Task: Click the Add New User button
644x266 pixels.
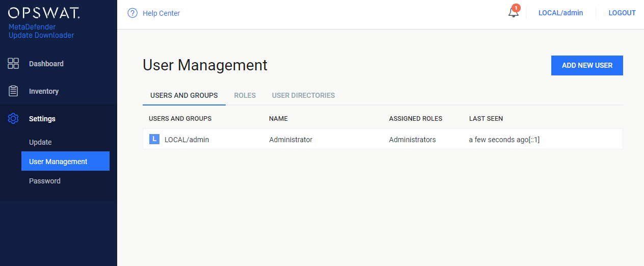Action: coord(587,65)
